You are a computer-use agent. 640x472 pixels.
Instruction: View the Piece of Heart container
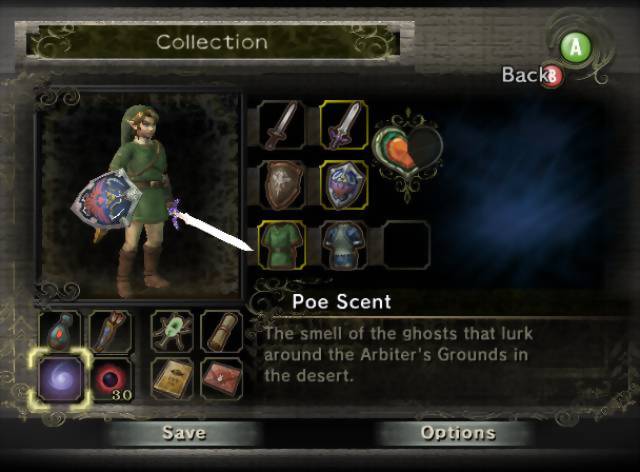408,154
